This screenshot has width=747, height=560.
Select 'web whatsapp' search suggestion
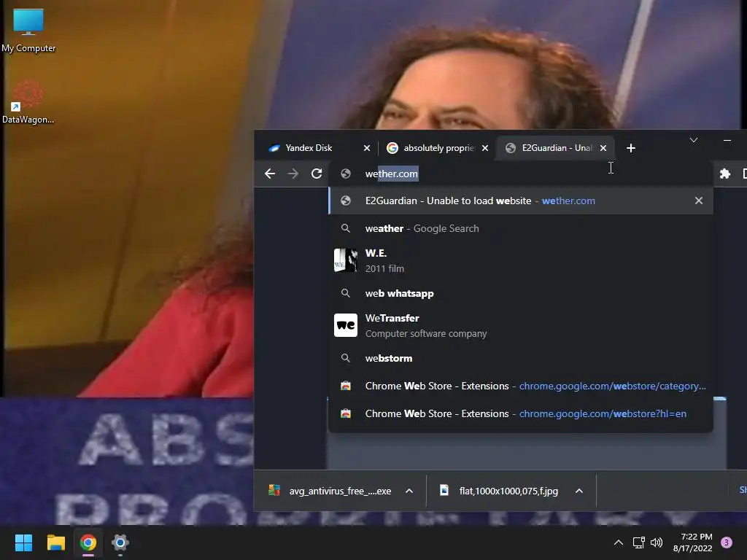point(521,293)
